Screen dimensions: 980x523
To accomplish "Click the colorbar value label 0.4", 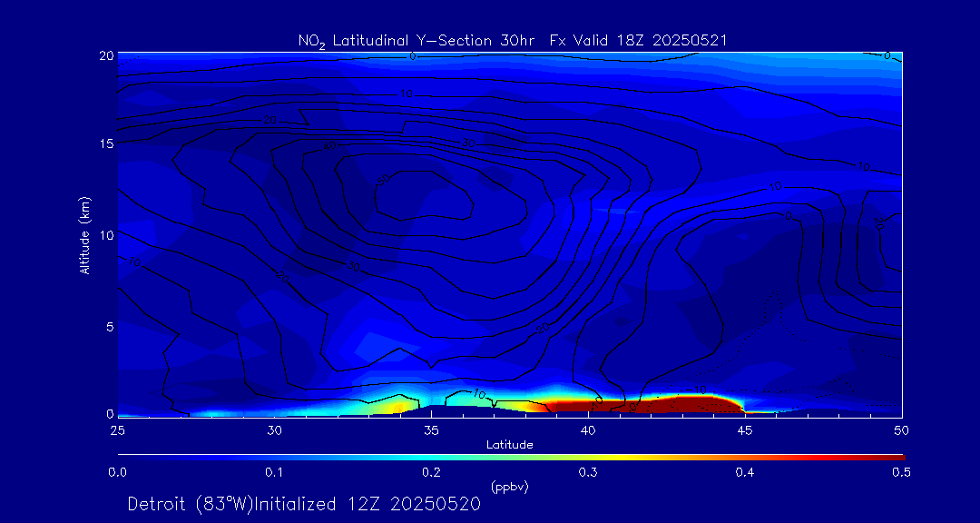I will click(x=744, y=472).
